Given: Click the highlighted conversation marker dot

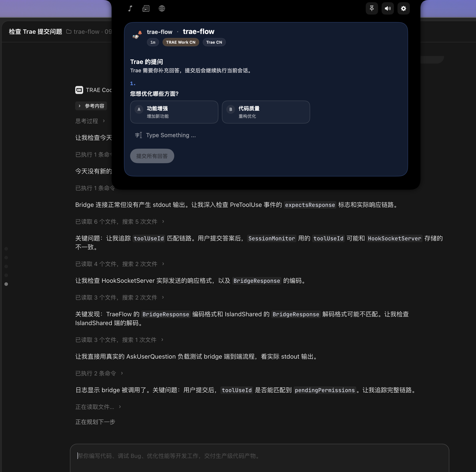Looking at the screenshot, I should pyautogui.click(x=6, y=284).
